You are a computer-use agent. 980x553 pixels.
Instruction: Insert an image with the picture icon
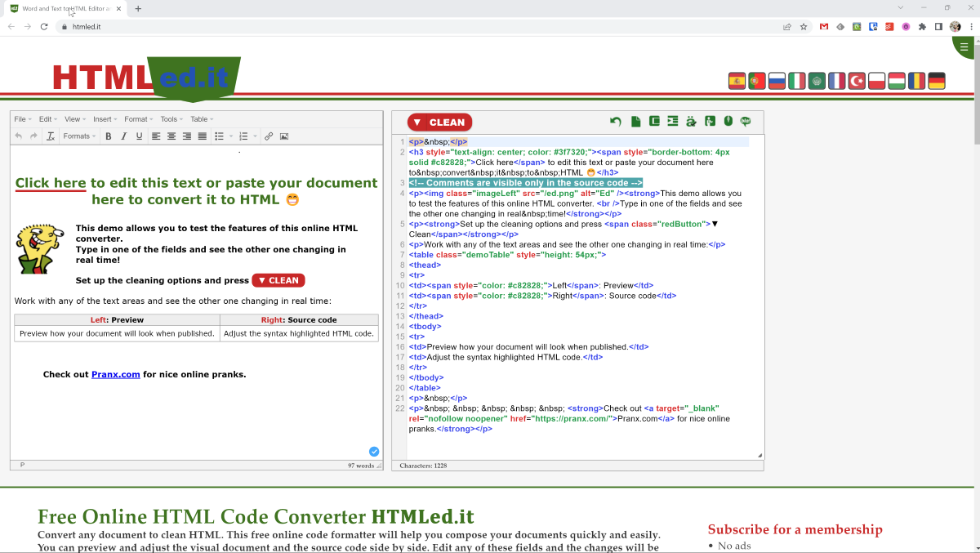pos(284,136)
